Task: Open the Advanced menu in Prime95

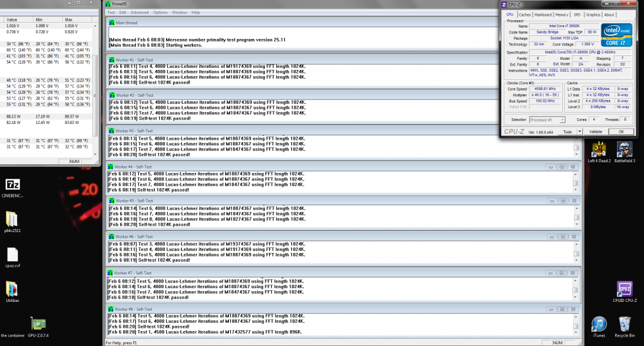Action: pyautogui.click(x=140, y=13)
